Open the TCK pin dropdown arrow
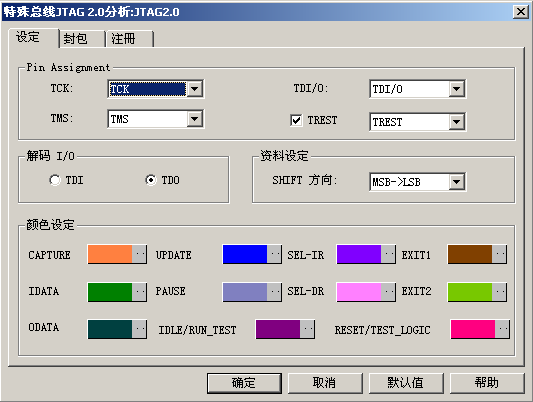This screenshot has width=533, height=402. (194, 89)
